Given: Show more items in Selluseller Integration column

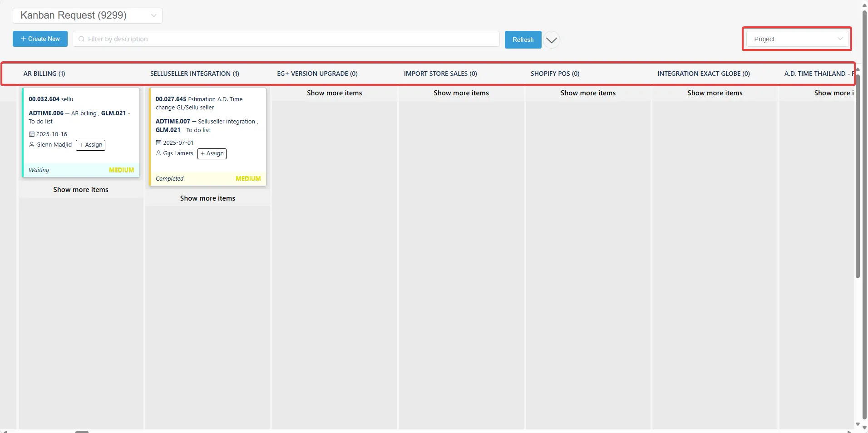Looking at the screenshot, I should pyautogui.click(x=207, y=198).
